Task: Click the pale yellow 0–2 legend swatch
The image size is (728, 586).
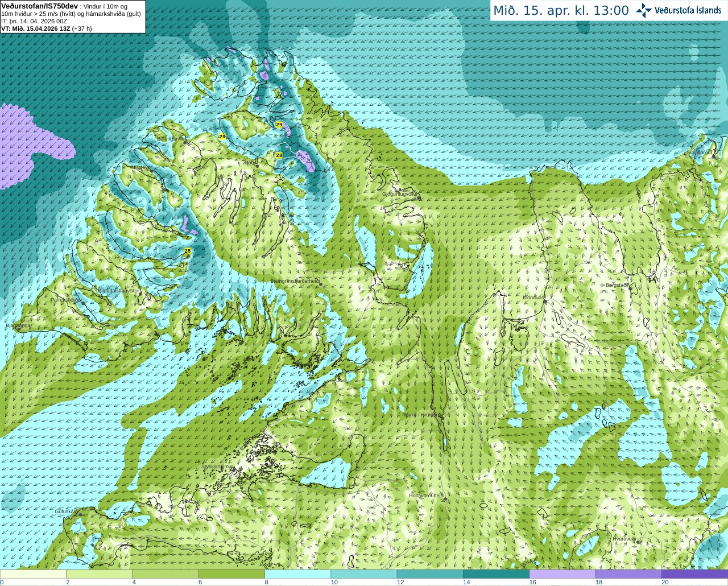Action: click(x=33, y=575)
